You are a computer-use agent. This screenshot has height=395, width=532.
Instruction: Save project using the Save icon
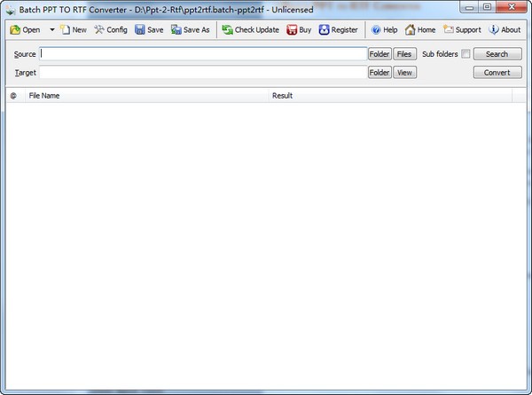[x=149, y=29]
